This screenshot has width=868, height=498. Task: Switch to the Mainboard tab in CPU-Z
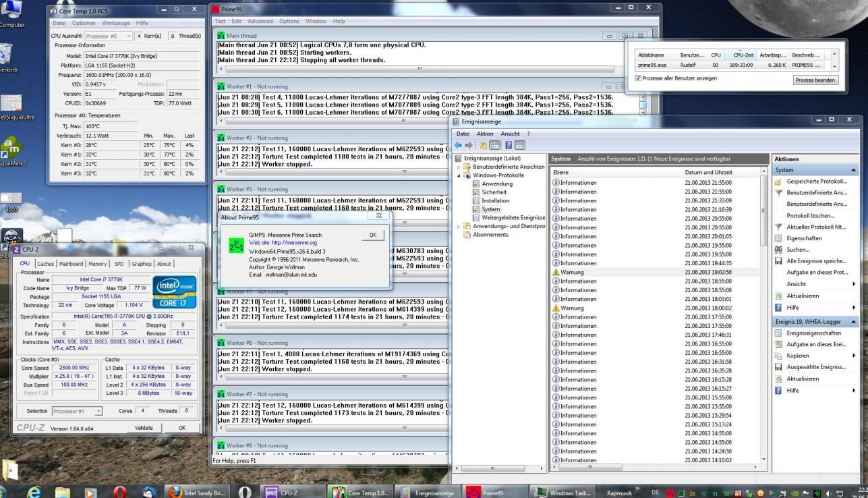[71, 264]
